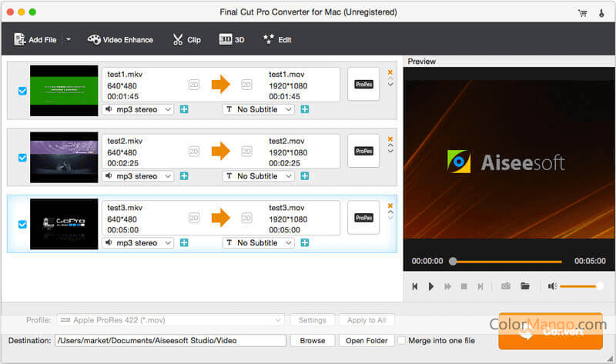This screenshot has width=616, height=364.
Task: Open mp3 stereo audio dropdown for test1.mkv
Action: (x=139, y=109)
